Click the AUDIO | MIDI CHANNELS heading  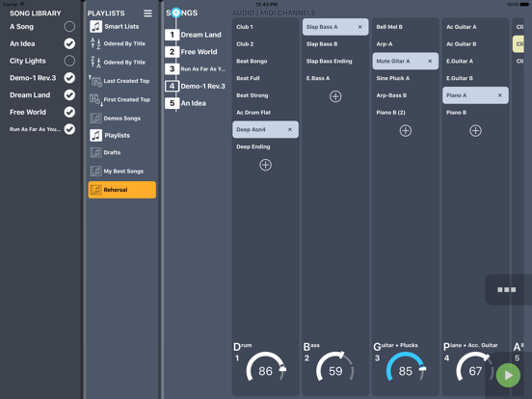[x=274, y=13]
